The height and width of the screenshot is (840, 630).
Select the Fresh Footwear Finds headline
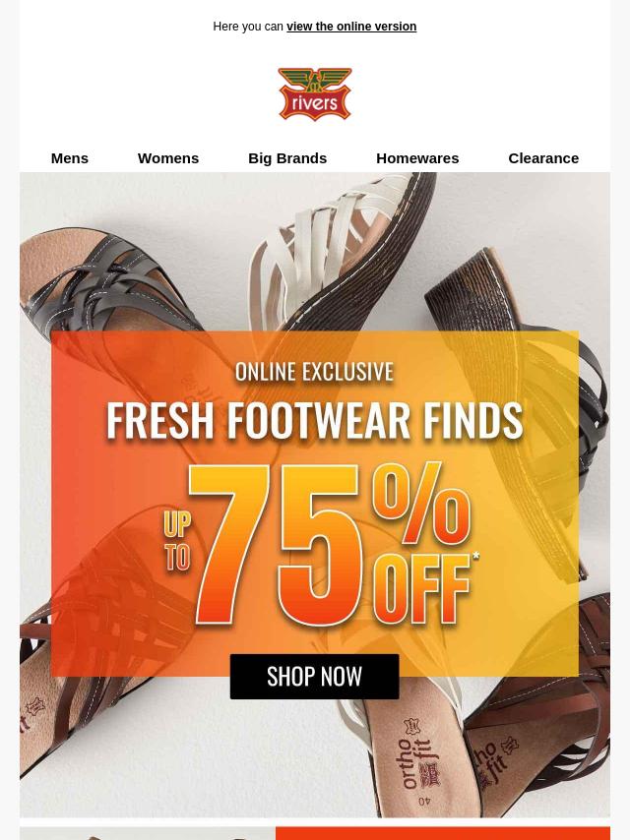[315, 421]
